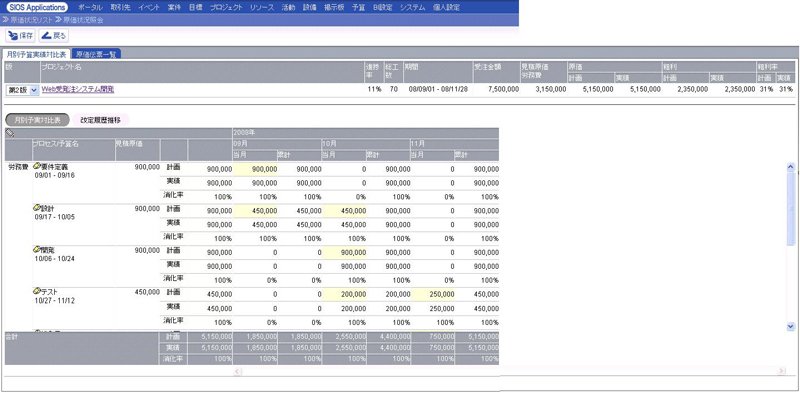Screen dimensions: 800x393
Task: Click the 合計 totals row label
Action: (11, 337)
